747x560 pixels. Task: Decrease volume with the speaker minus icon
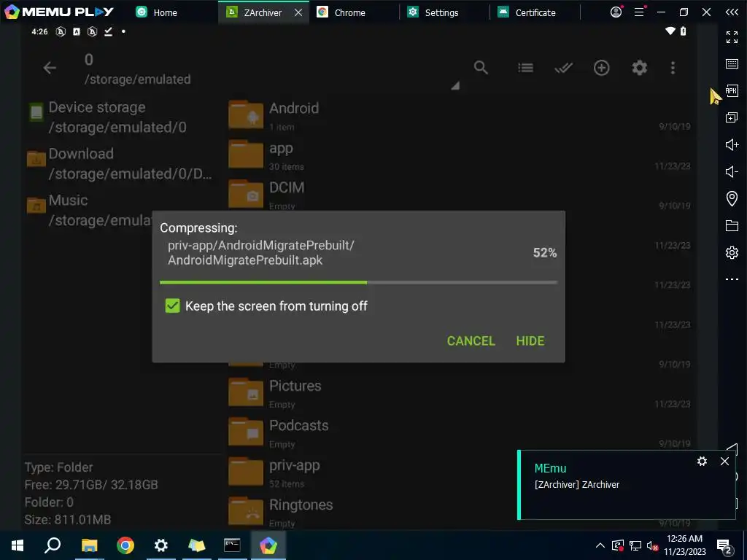click(x=732, y=171)
